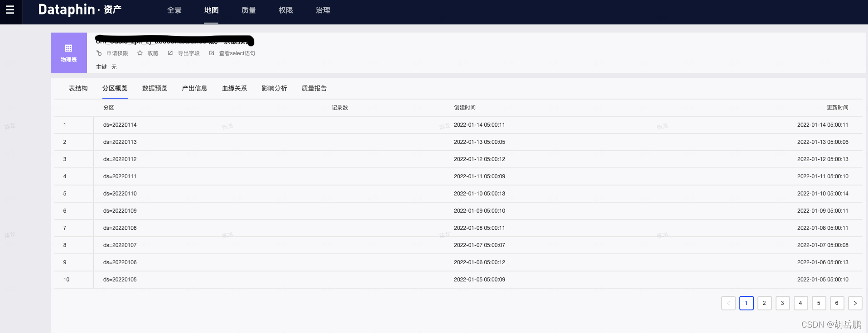
Task: Click partition ds=20220108
Action: (120, 228)
